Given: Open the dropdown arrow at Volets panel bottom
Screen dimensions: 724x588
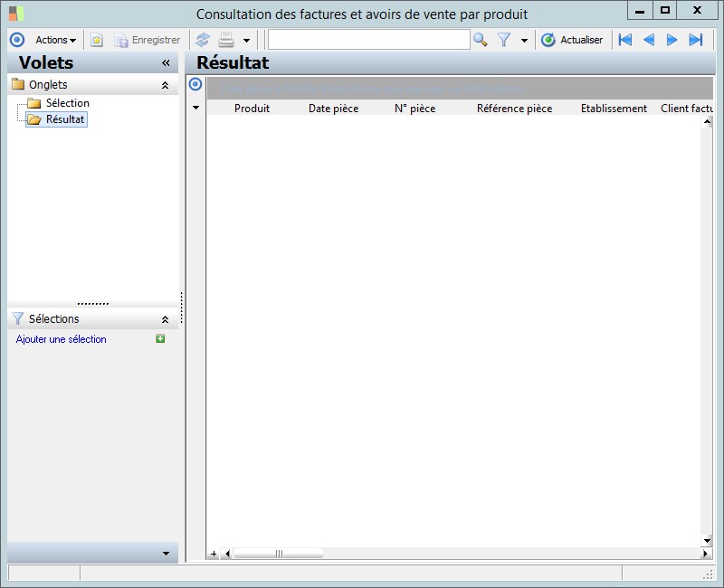Looking at the screenshot, I should click(x=166, y=554).
